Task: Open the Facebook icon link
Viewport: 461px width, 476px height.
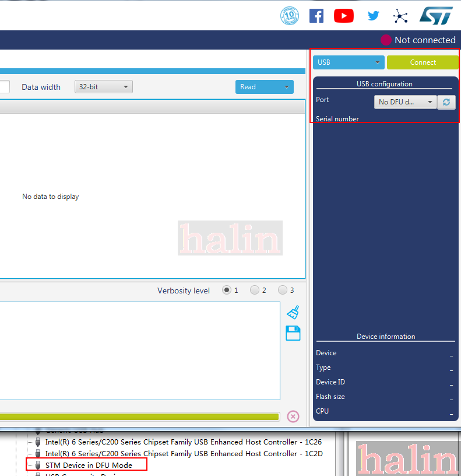Action: [x=316, y=16]
